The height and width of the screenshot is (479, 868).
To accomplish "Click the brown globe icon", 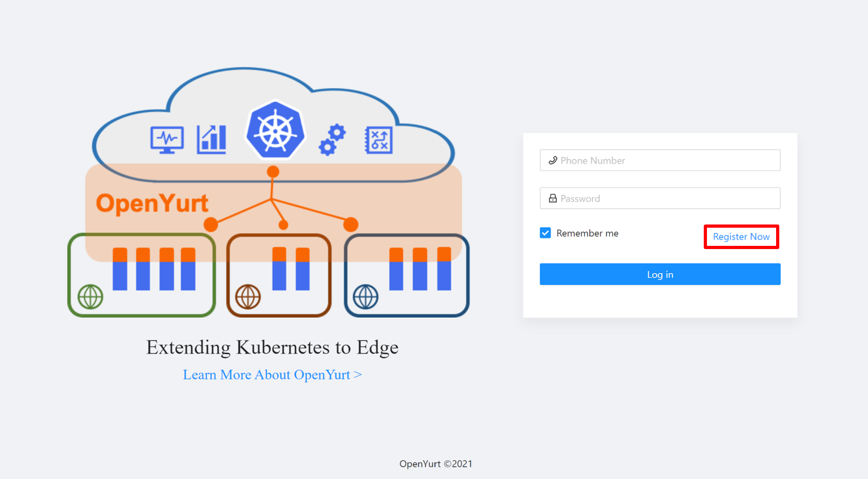I will click(248, 297).
